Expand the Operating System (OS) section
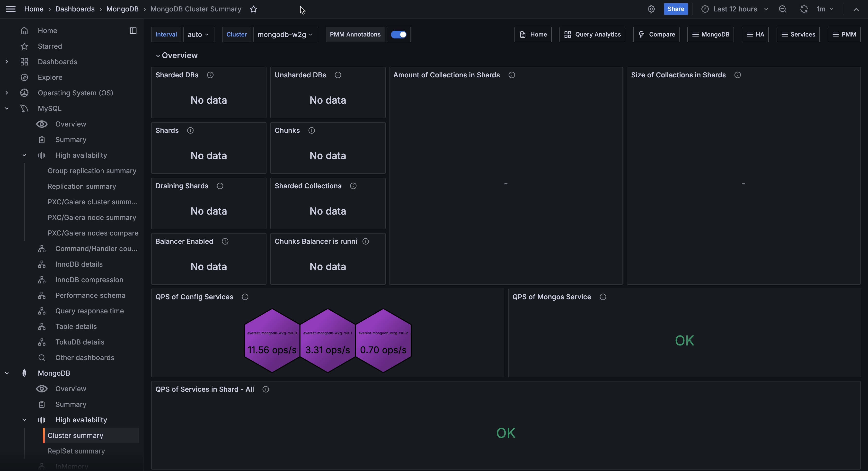 [x=7, y=93]
